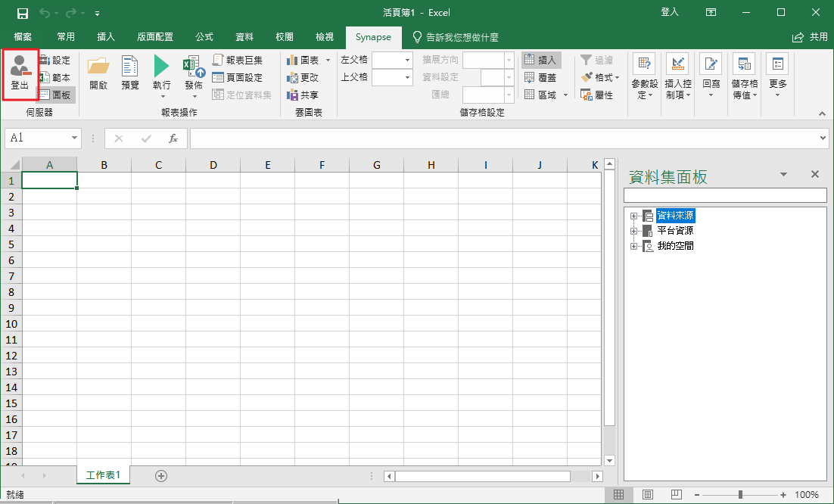The width and height of the screenshot is (834, 504).
Task: Click the 發佈 publish icon
Action: click(x=194, y=74)
